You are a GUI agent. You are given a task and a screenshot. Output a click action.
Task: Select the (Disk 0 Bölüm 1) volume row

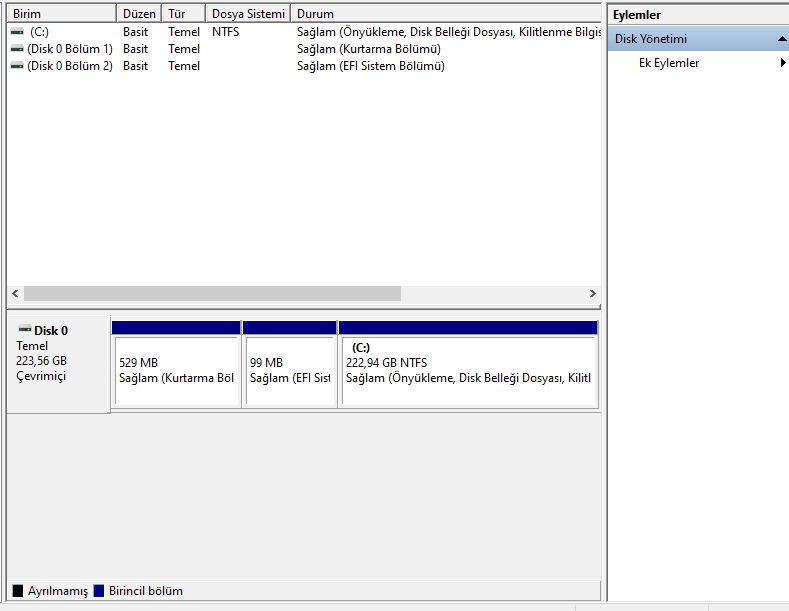click(x=70, y=49)
